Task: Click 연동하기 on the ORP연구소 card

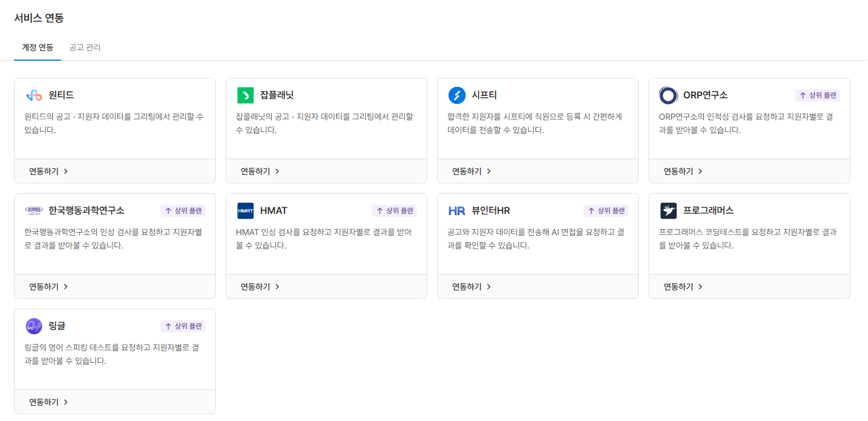Action: coord(683,171)
